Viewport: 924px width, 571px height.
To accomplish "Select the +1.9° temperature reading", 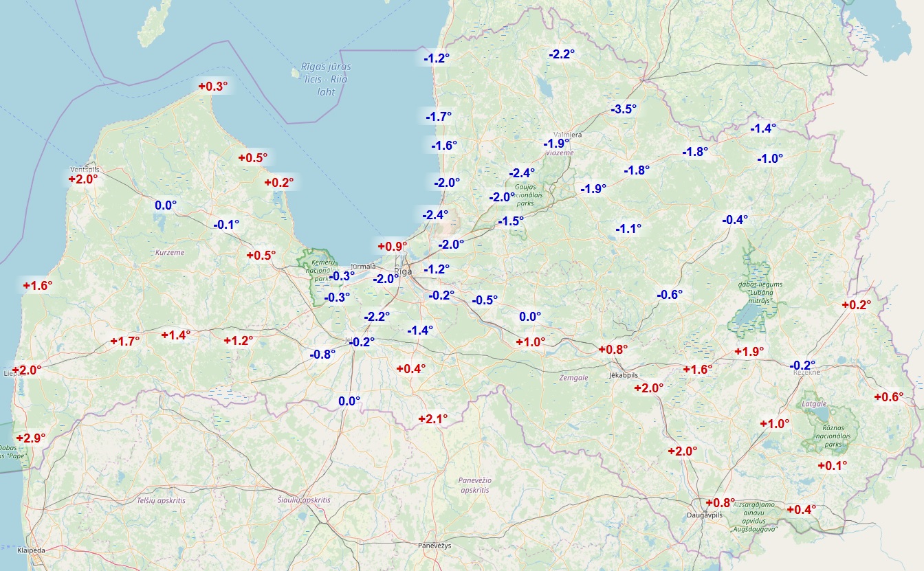I will [749, 351].
